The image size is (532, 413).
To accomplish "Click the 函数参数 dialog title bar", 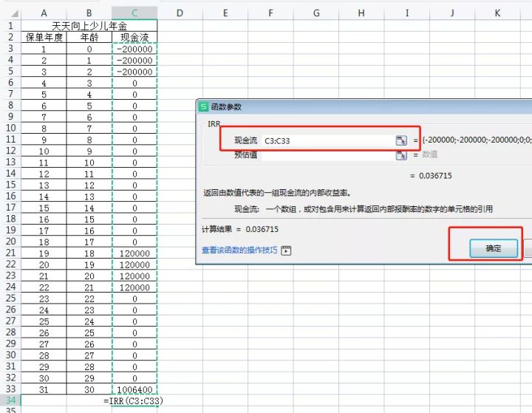I will tap(364, 107).
